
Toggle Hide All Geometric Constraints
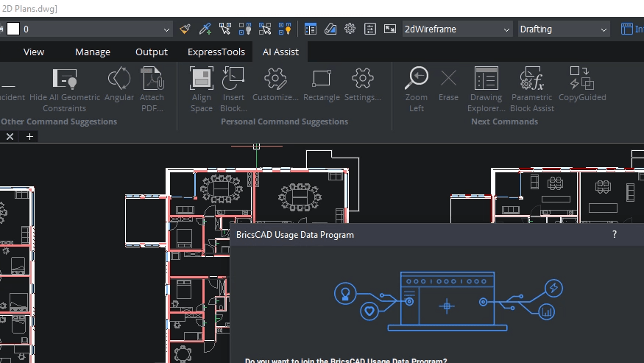(65, 78)
